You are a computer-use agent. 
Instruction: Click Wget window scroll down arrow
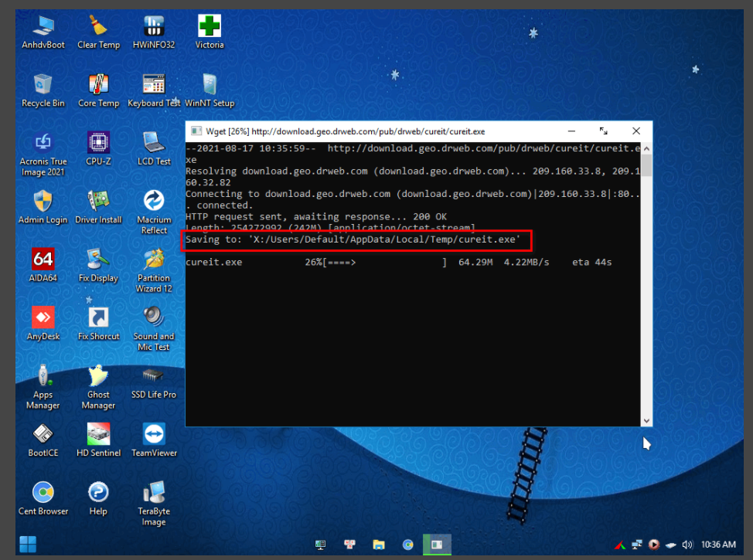pyautogui.click(x=646, y=420)
